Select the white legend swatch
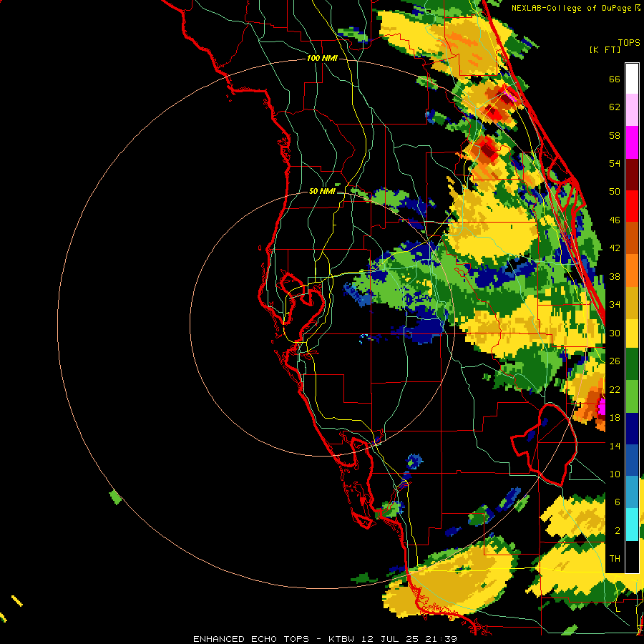The height and width of the screenshot is (644, 644). pos(632,79)
